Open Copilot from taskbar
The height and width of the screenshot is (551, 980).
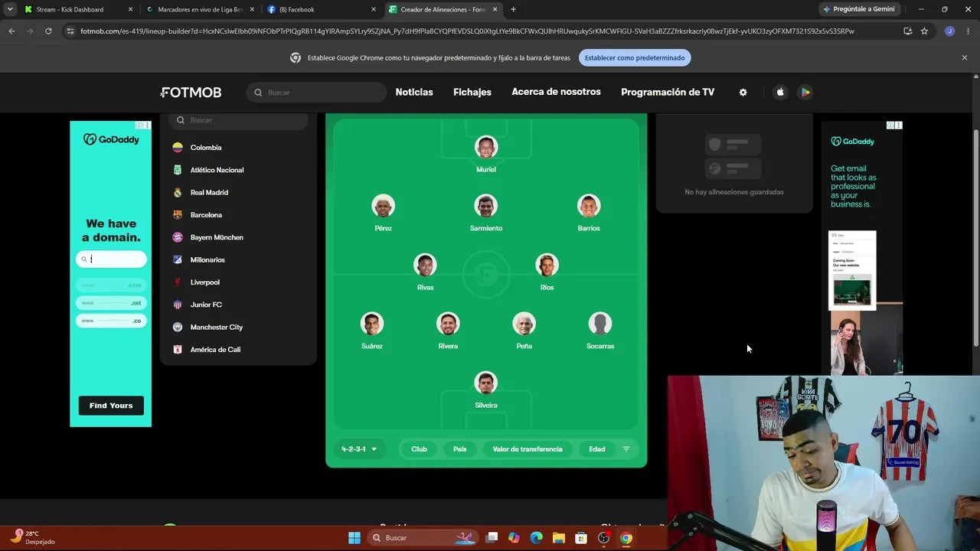pos(514,538)
